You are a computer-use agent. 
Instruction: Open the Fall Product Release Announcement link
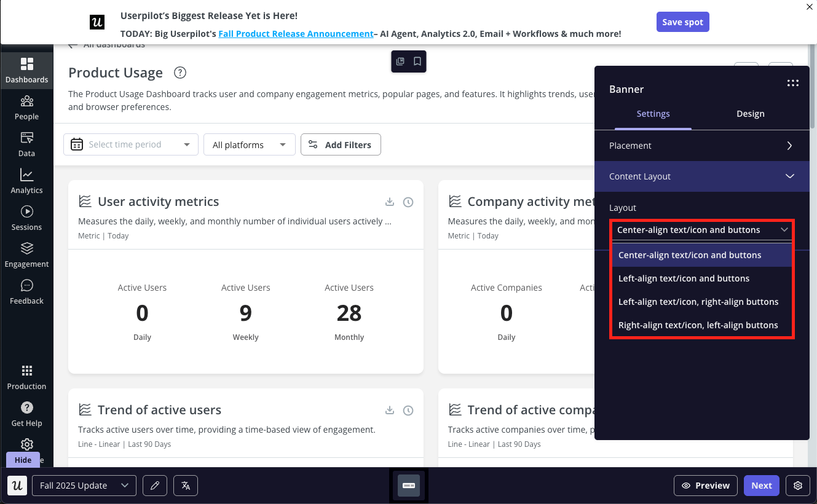click(x=296, y=34)
